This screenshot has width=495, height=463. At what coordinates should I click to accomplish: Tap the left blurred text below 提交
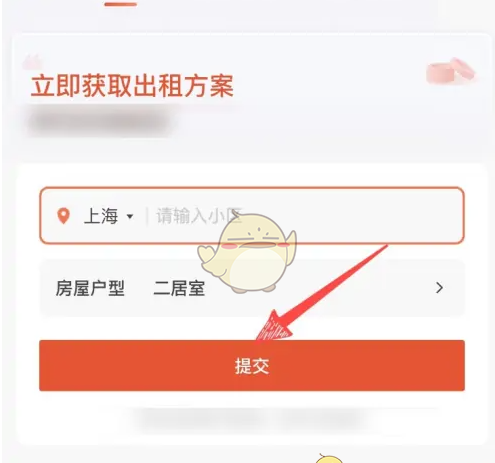click(197, 419)
